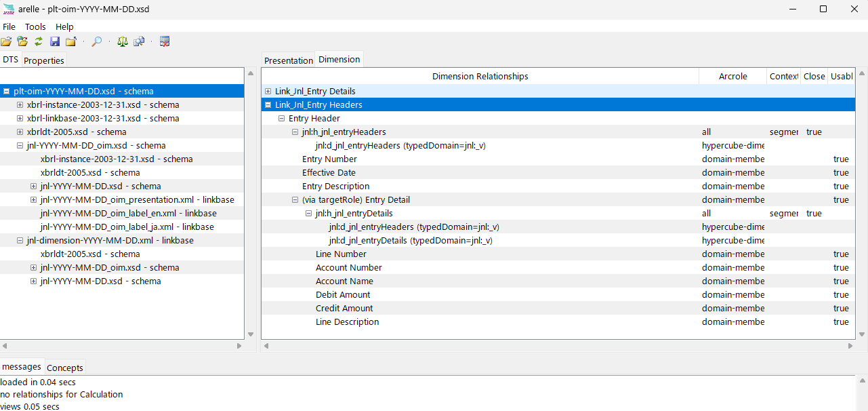Select the Credit Amount row
This screenshot has height=411, width=868.
pos(558,308)
